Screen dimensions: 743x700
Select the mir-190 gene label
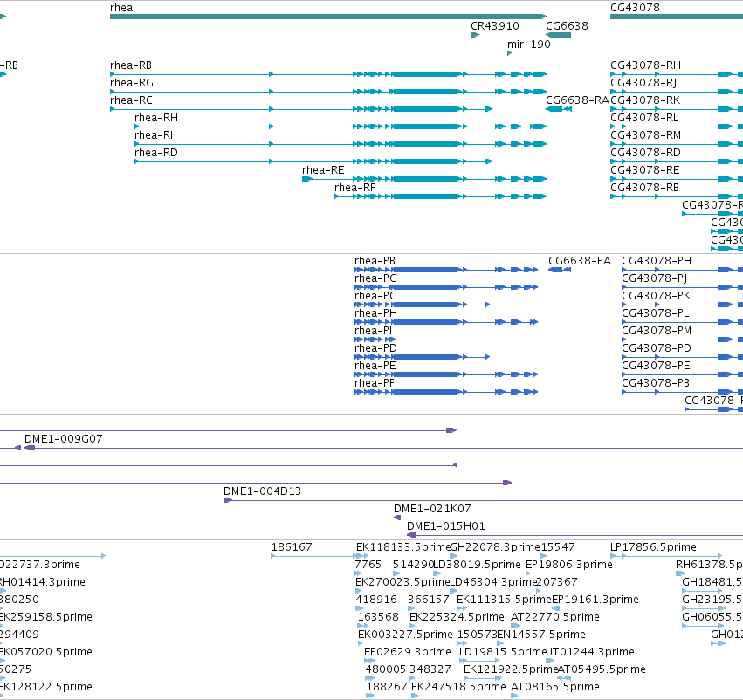tap(529, 45)
